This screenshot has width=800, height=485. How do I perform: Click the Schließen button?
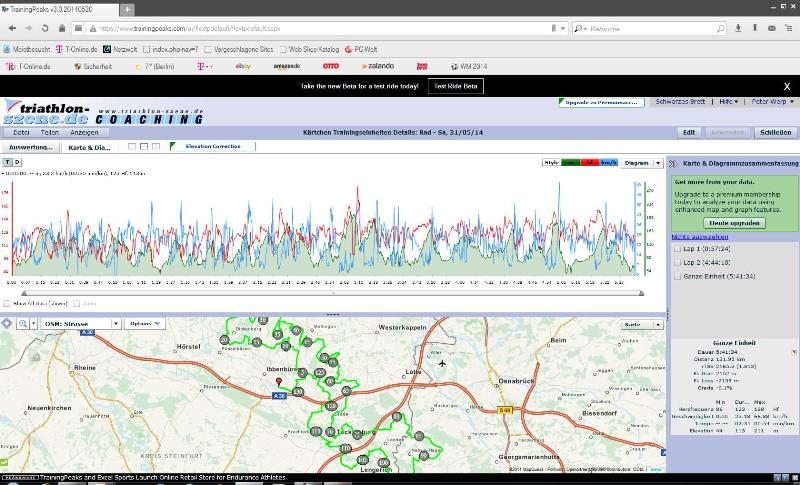pyautogui.click(x=775, y=132)
